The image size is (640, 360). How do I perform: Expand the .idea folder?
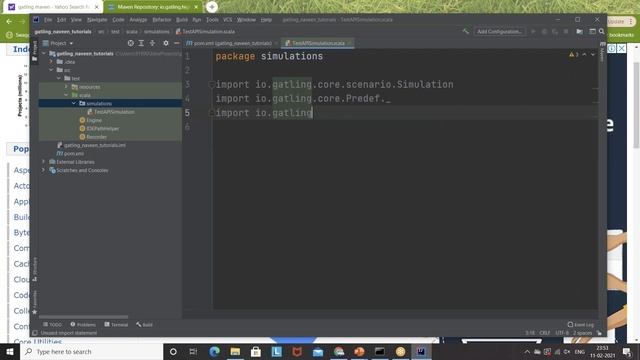pyautogui.click(x=51, y=62)
